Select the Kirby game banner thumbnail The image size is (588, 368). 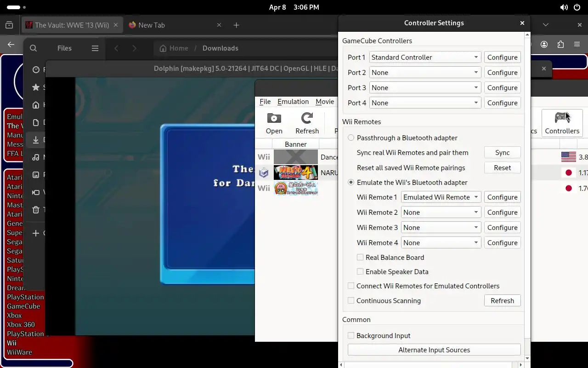point(296,188)
